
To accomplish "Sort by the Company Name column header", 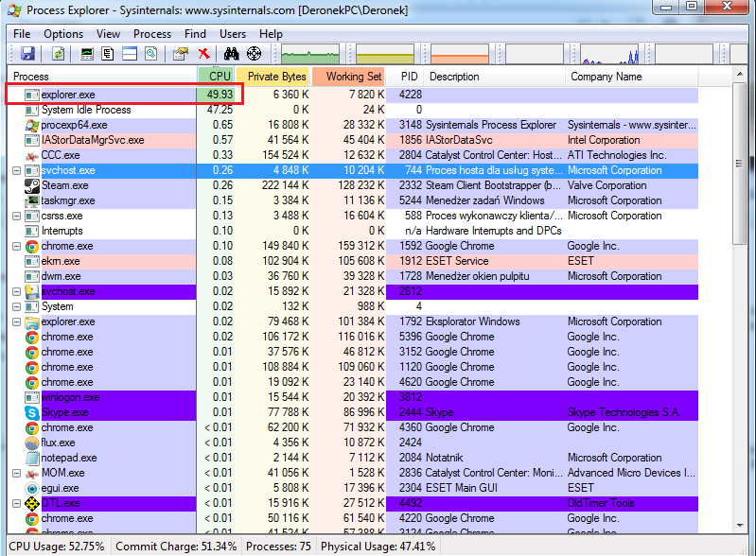I will (x=632, y=77).
